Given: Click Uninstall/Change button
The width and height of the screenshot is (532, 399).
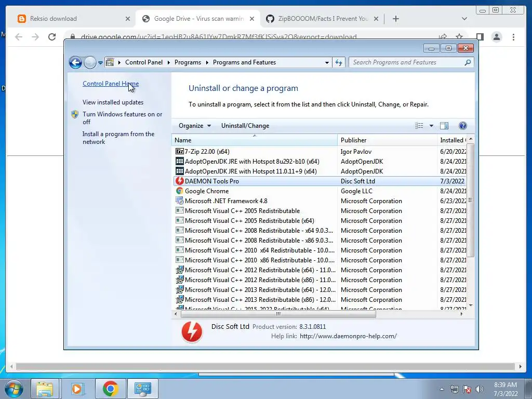Looking at the screenshot, I should pos(245,126).
